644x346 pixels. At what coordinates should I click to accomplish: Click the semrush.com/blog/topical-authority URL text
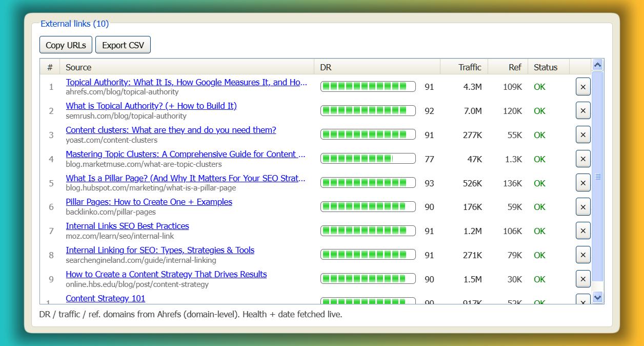coord(126,116)
